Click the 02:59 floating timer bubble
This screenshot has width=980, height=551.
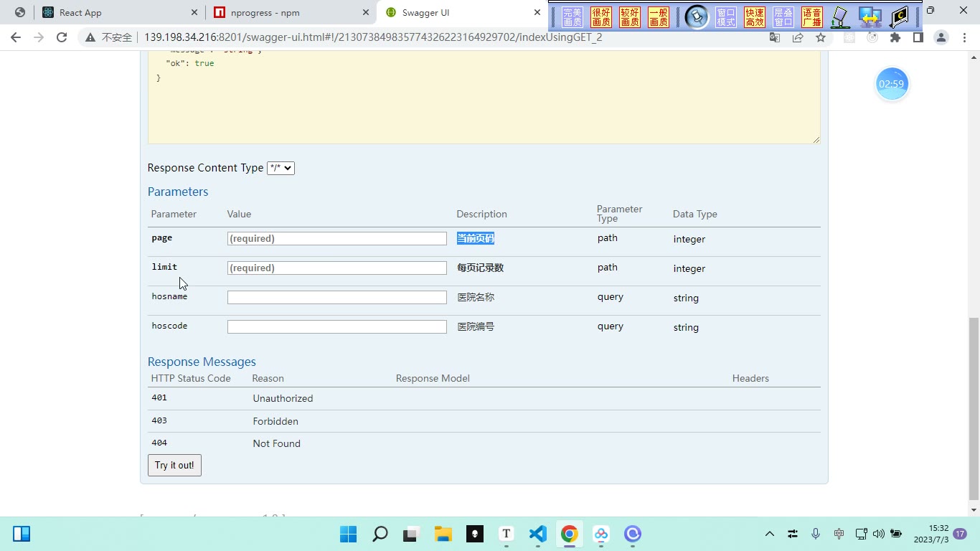pyautogui.click(x=892, y=84)
